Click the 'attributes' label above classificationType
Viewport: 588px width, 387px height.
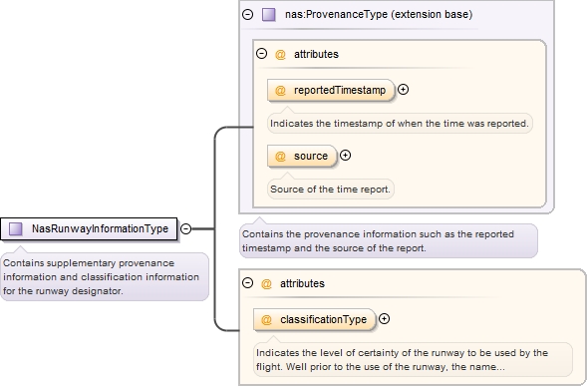tap(302, 283)
